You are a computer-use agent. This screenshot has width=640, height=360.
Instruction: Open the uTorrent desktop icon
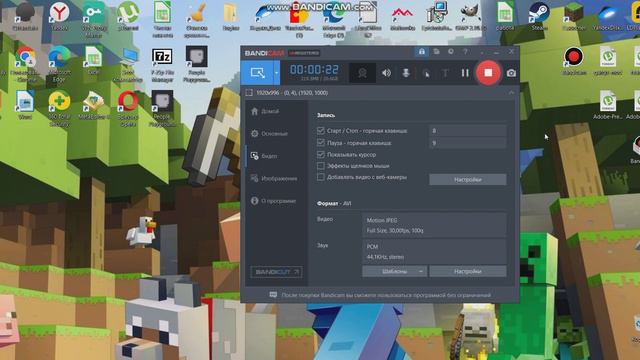tap(128, 16)
